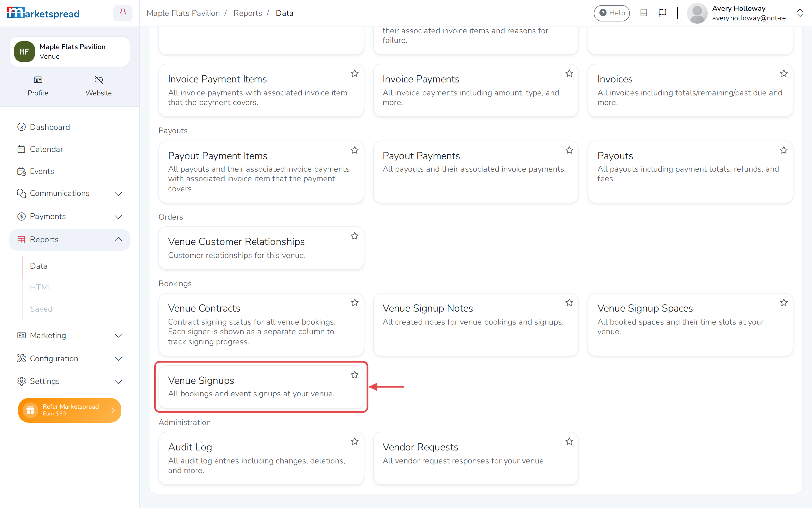This screenshot has height=508, width=812.
Task: Click the Marketspread logo
Action: (x=43, y=13)
